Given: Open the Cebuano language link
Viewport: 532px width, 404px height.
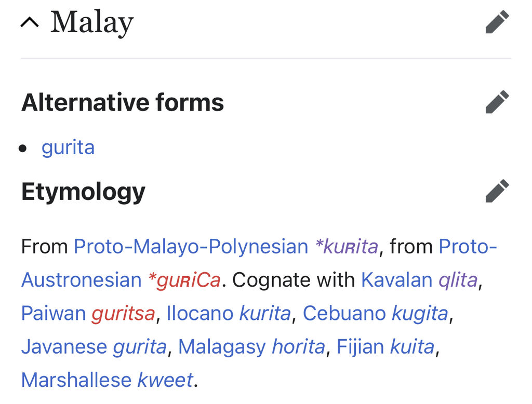Looking at the screenshot, I should [x=344, y=313].
